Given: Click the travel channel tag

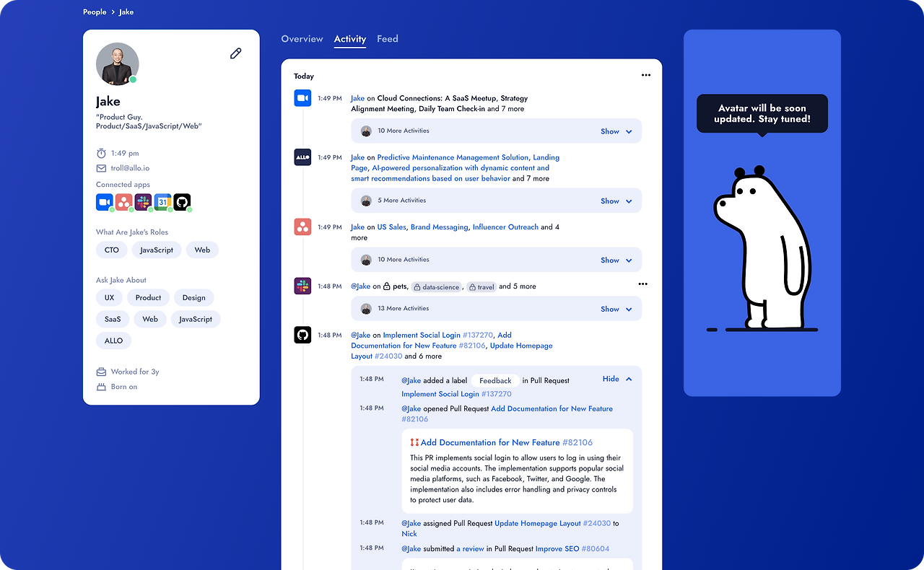Looking at the screenshot, I should point(481,287).
